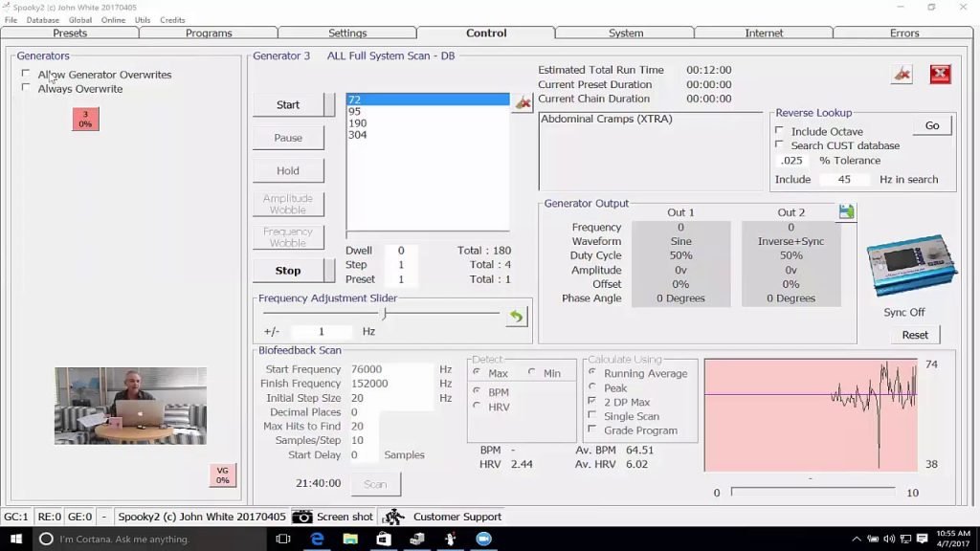The height and width of the screenshot is (551, 980).
Task: Open the Database menu
Action: tap(42, 20)
